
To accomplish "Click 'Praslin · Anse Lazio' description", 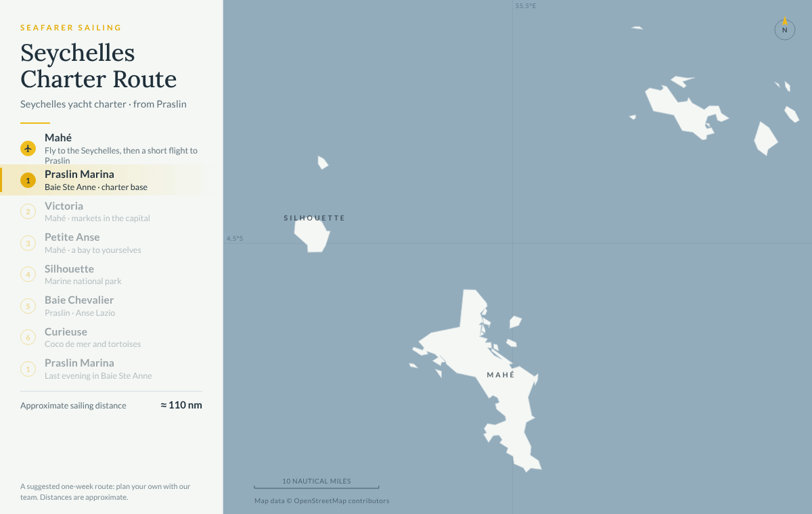I will click(x=80, y=312).
